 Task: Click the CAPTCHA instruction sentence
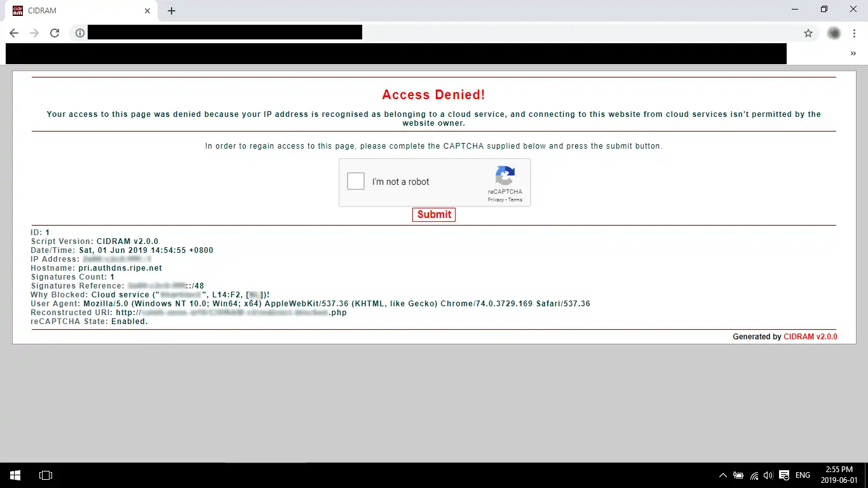433,146
